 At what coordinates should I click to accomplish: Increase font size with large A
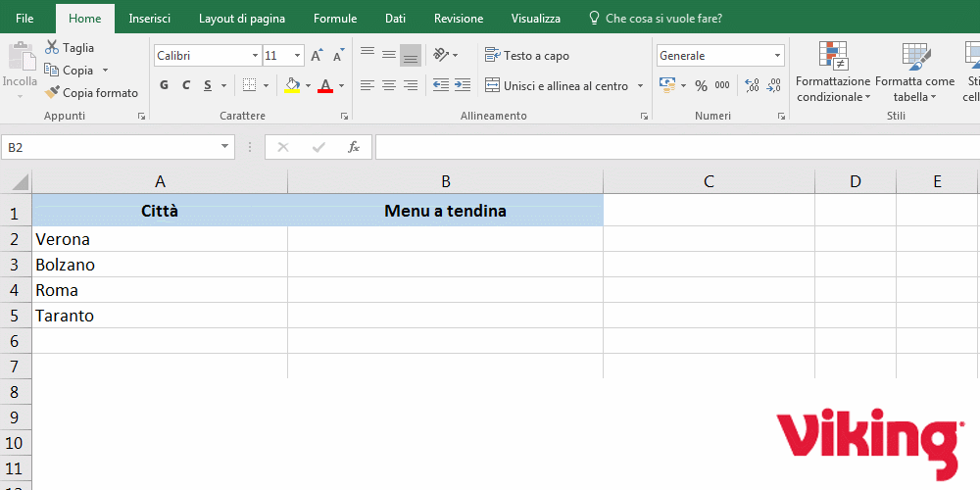point(318,56)
